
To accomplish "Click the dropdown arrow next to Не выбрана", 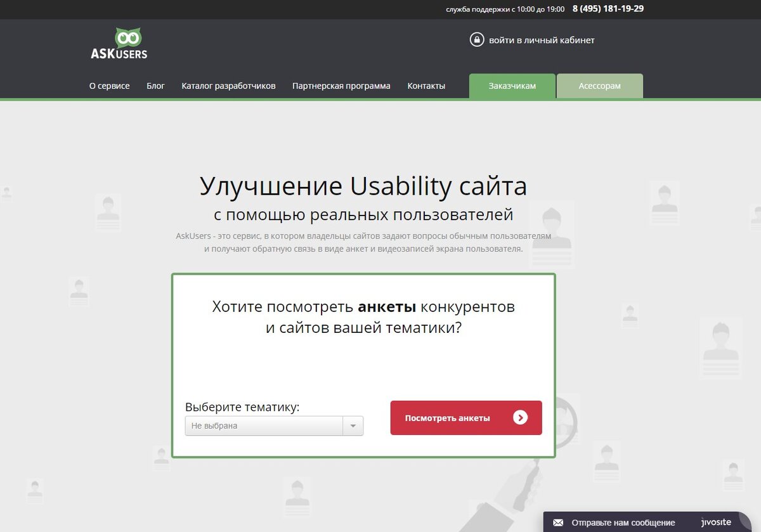I will [353, 425].
